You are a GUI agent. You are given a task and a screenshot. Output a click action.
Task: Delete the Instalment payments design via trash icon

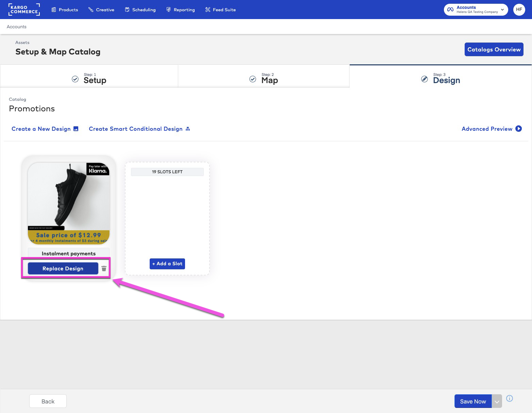coord(104,269)
